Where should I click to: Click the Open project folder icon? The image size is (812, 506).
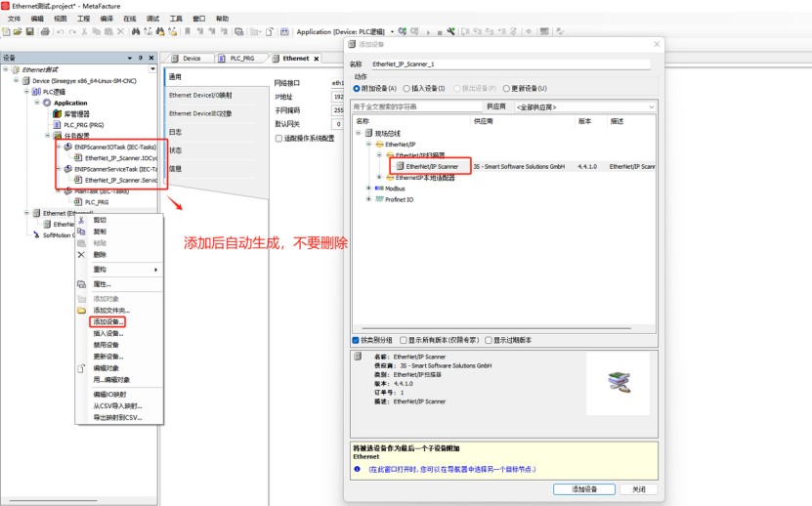click(x=18, y=31)
